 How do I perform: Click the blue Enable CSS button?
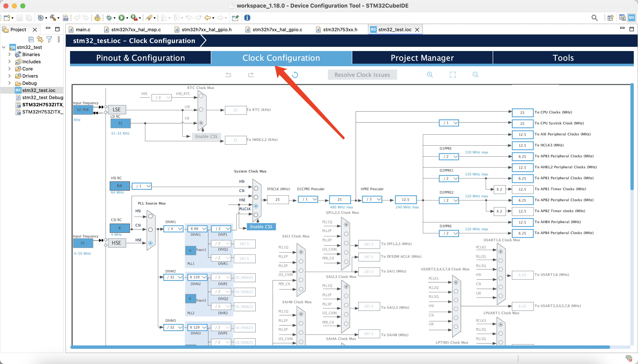point(261,227)
